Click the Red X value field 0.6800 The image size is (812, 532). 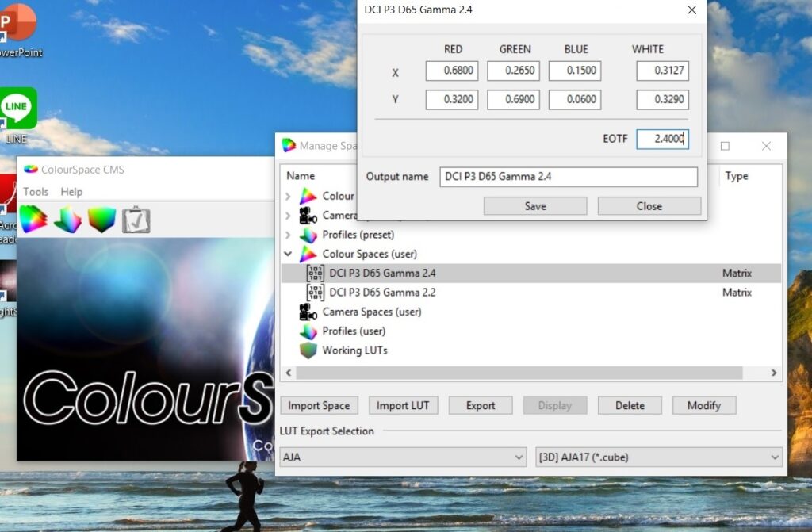pos(452,71)
